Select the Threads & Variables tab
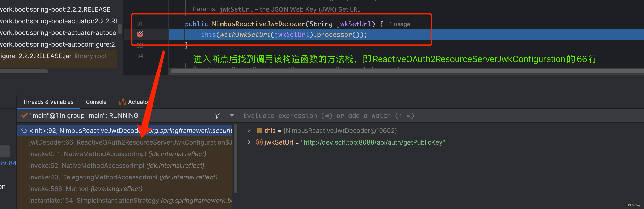644x209 pixels. [48, 102]
